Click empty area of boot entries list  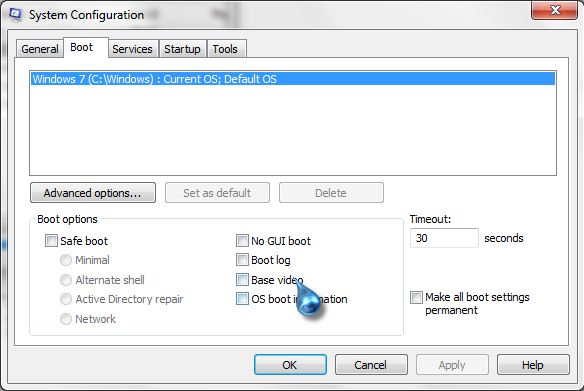(x=293, y=130)
